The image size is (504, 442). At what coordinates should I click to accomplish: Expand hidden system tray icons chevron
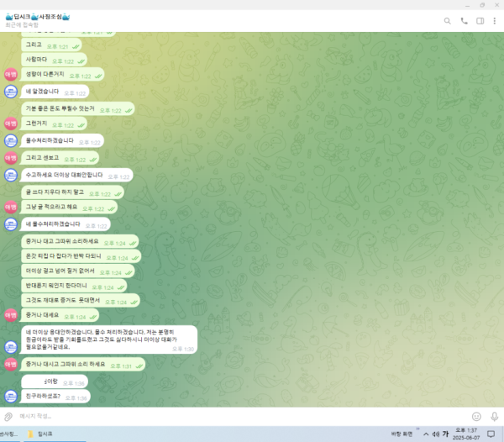[x=426, y=434]
